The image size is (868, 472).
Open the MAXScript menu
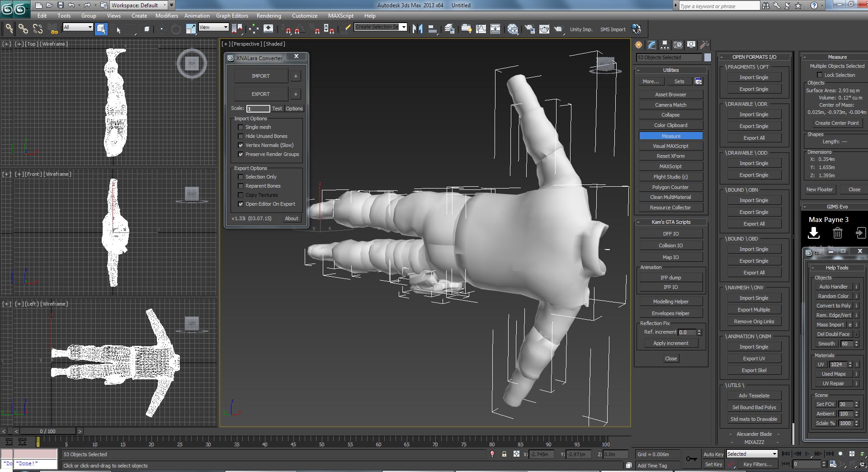coord(340,16)
